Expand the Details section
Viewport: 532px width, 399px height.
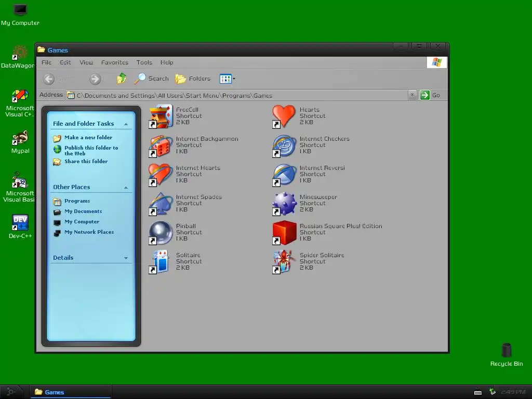[126, 258]
